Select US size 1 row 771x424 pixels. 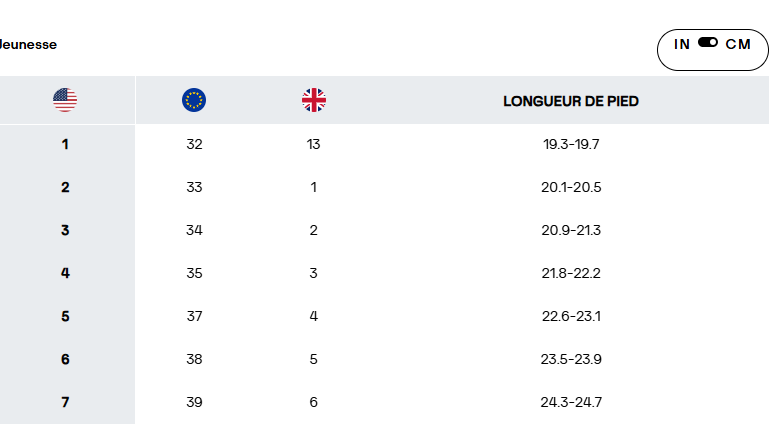[65, 144]
